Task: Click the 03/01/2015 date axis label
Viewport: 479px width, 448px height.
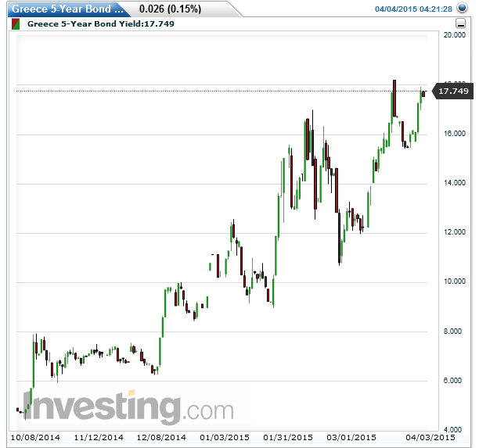Action: point(351,438)
